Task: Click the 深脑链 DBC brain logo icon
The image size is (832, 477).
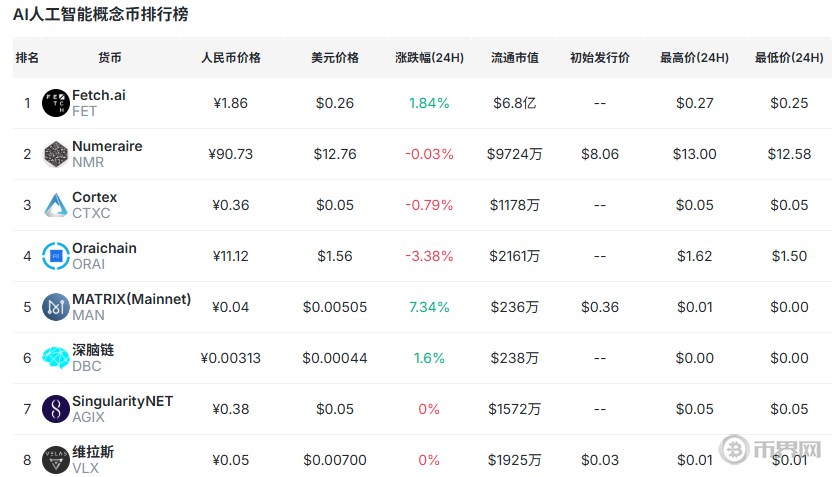Action: pos(54,358)
